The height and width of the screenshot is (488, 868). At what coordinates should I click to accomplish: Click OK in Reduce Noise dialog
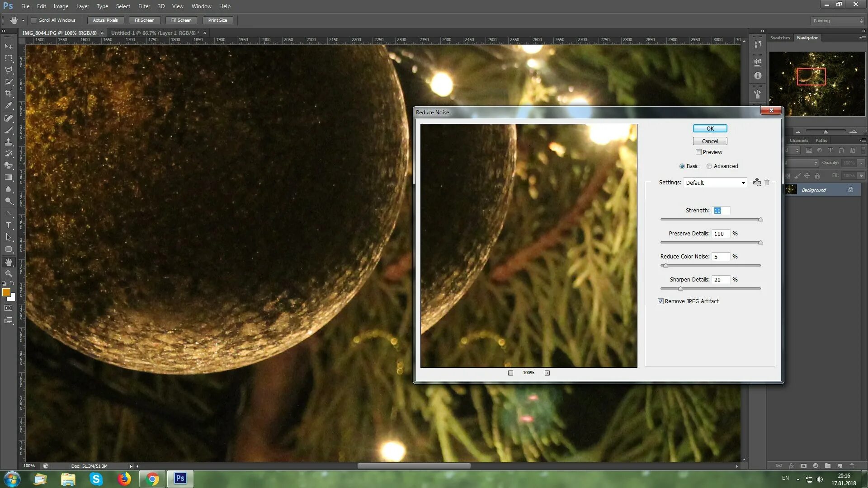710,129
